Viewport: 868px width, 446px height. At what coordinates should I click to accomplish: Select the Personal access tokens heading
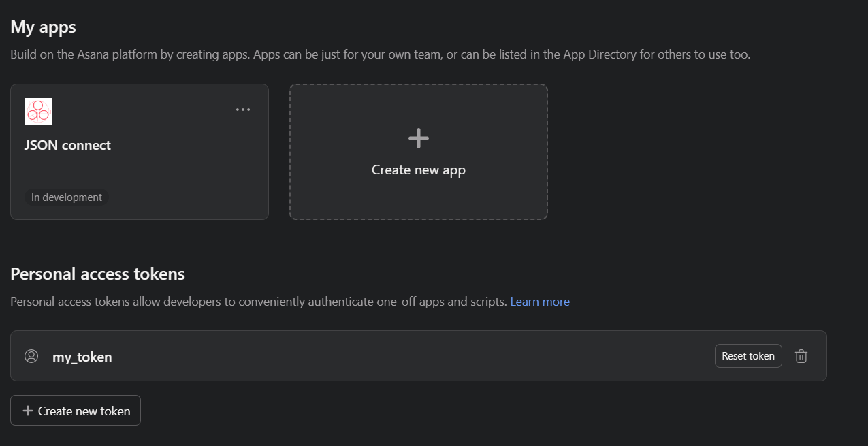point(97,273)
